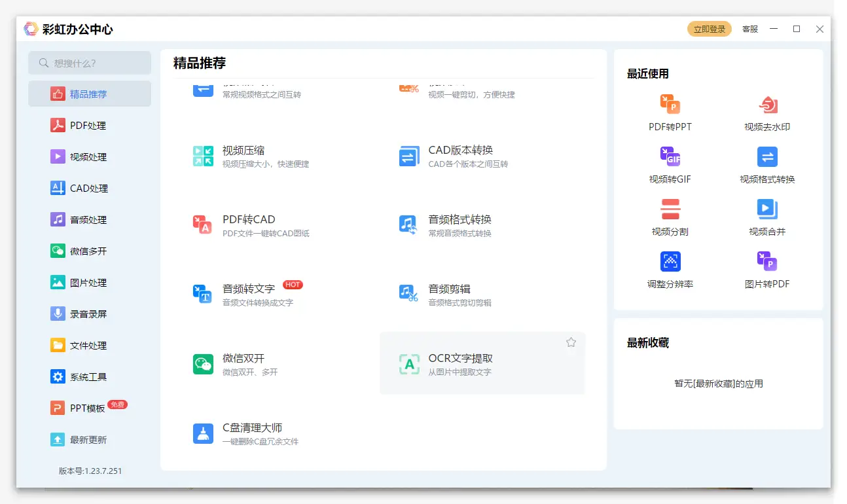Open the 调整分辨率 tool icon
Viewport: 847px width, 504px height.
(x=670, y=262)
